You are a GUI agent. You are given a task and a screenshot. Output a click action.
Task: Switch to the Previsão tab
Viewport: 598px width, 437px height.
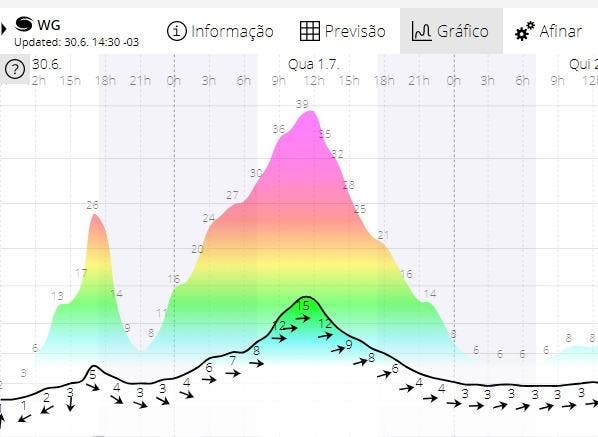[x=342, y=31]
